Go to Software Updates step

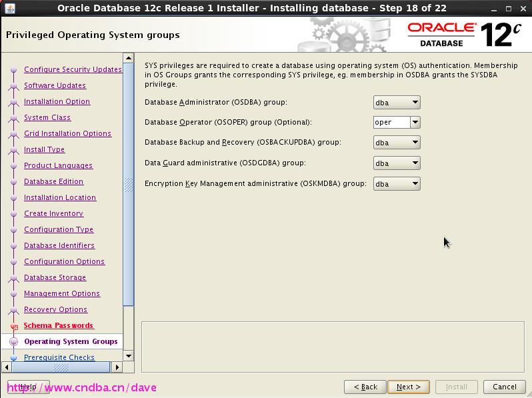55,85
